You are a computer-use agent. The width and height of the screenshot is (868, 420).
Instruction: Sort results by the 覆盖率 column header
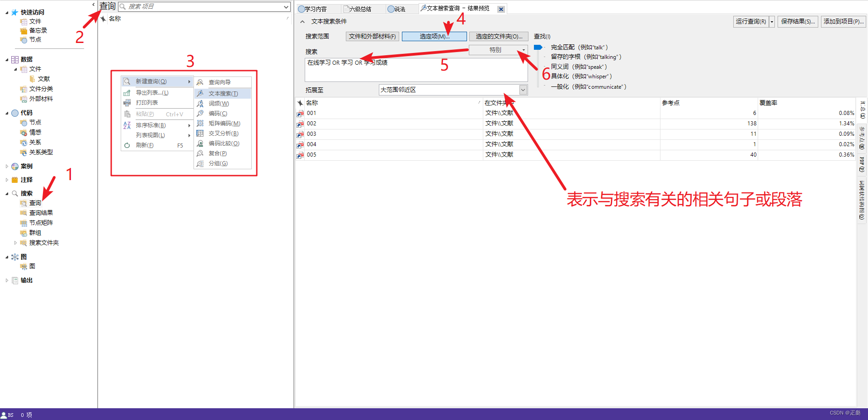tap(807, 103)
